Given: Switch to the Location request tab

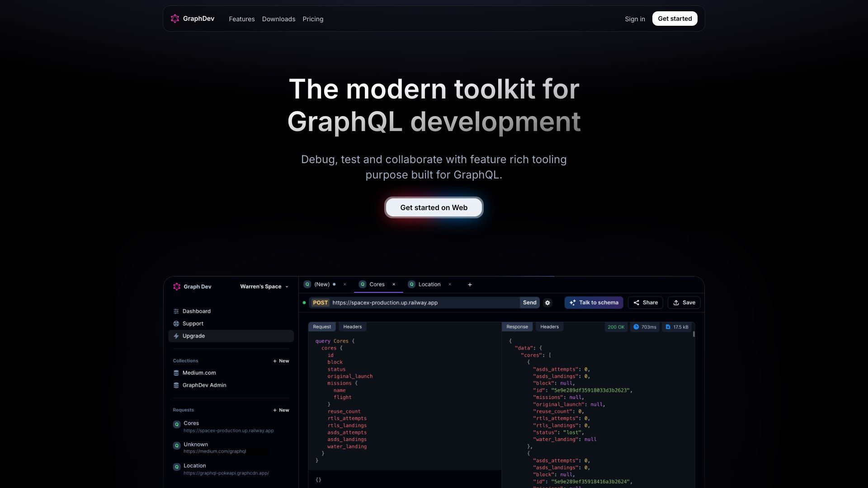Looking at the screenshot, I should (429, 284).
